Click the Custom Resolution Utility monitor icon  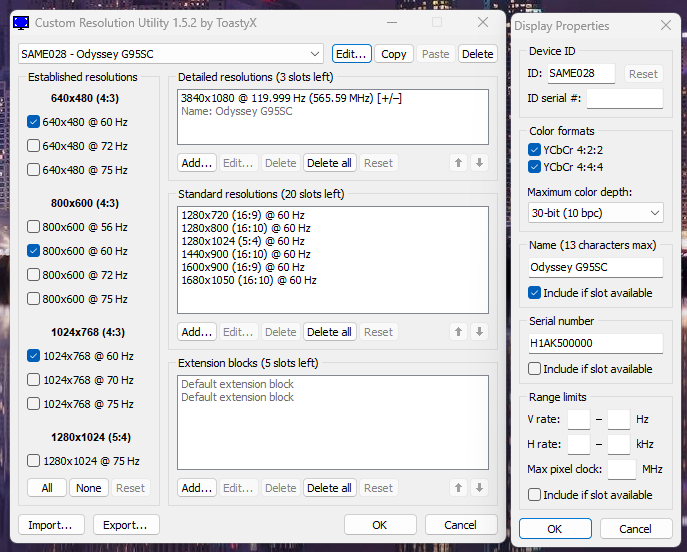[20, 22]
